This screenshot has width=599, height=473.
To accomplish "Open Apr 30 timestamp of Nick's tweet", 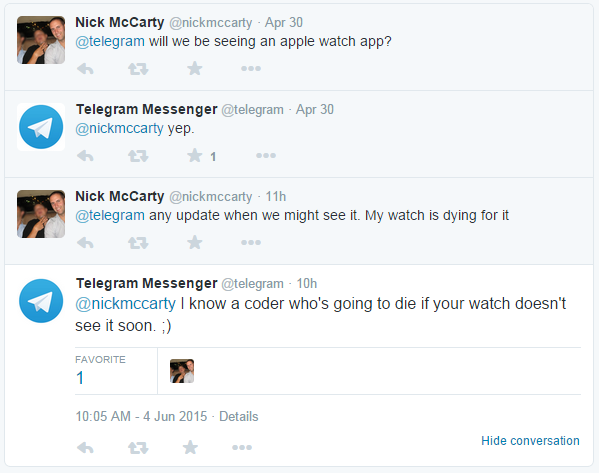I will click(284, 23).
